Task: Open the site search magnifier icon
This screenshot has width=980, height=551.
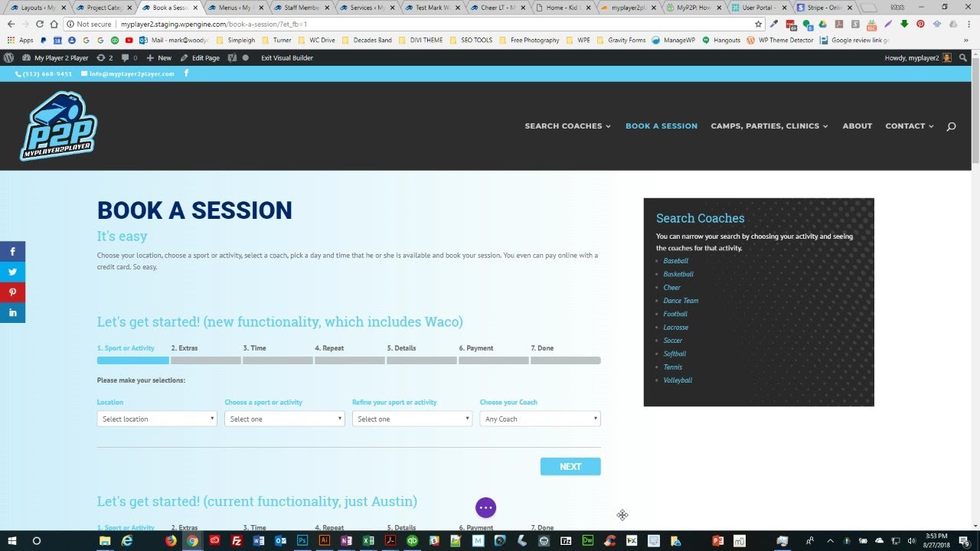Action: point(951,126)
